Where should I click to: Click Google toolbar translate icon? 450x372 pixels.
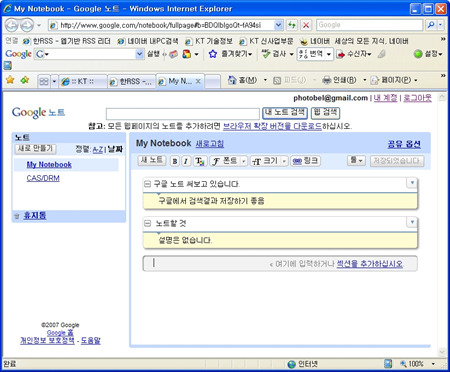(303, 54)
